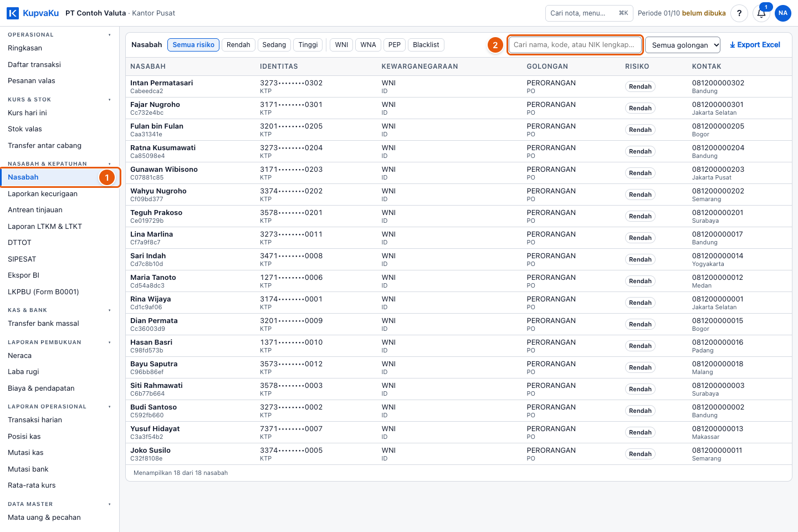Click the Export Excel download icon
This screenshot has height=532, width=798.
pos(733,45)
